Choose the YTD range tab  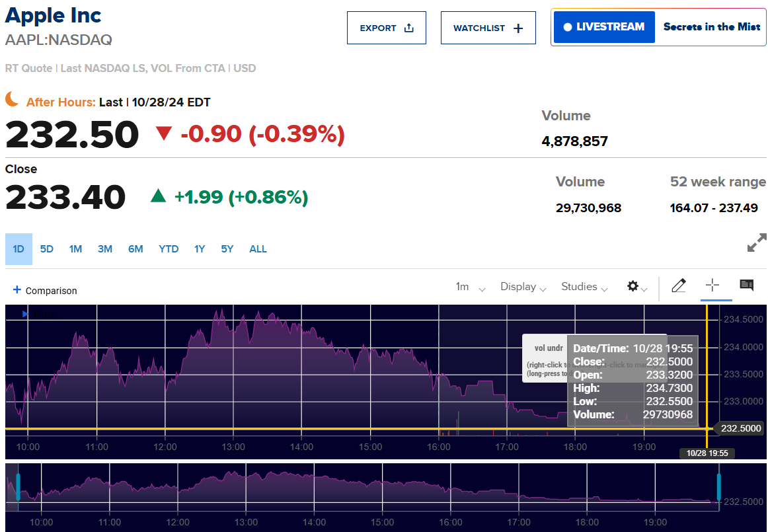point(169,249)
